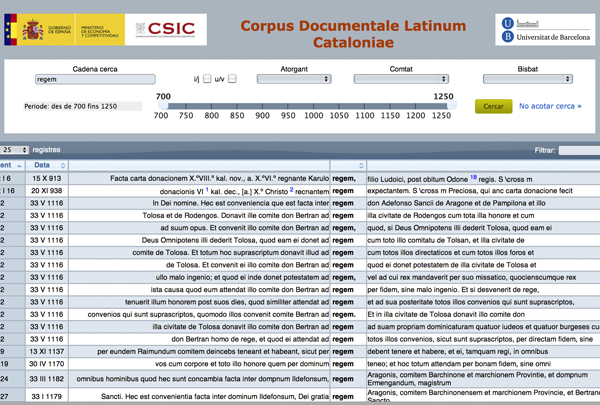Click the Filtrar input field

tap(579, 150)
